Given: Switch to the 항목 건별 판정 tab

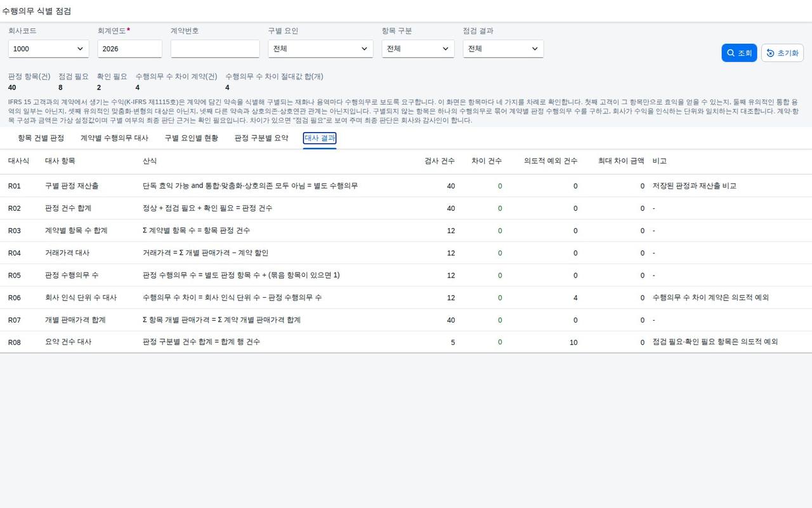Looking at the screenshot, I should [x=41, y=138].
